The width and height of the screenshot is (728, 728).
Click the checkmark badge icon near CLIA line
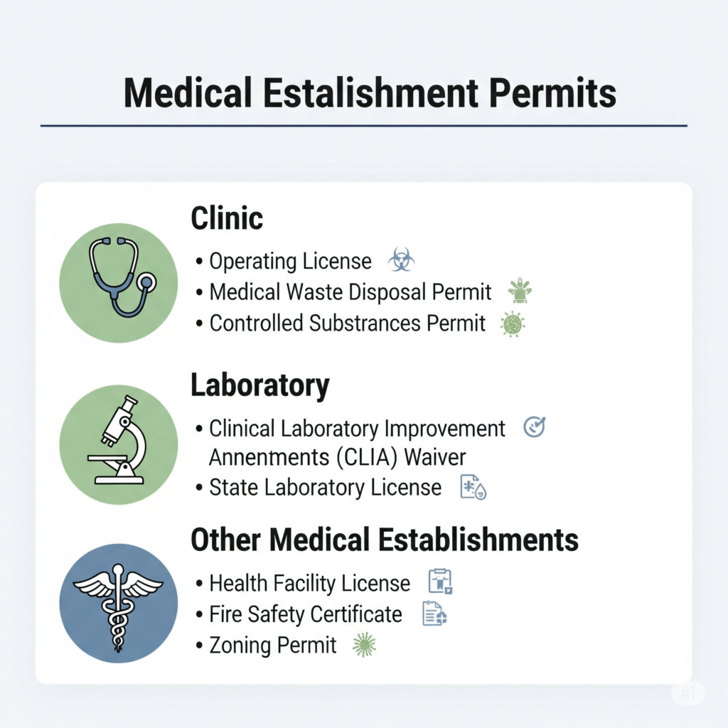tap(533, 427)
